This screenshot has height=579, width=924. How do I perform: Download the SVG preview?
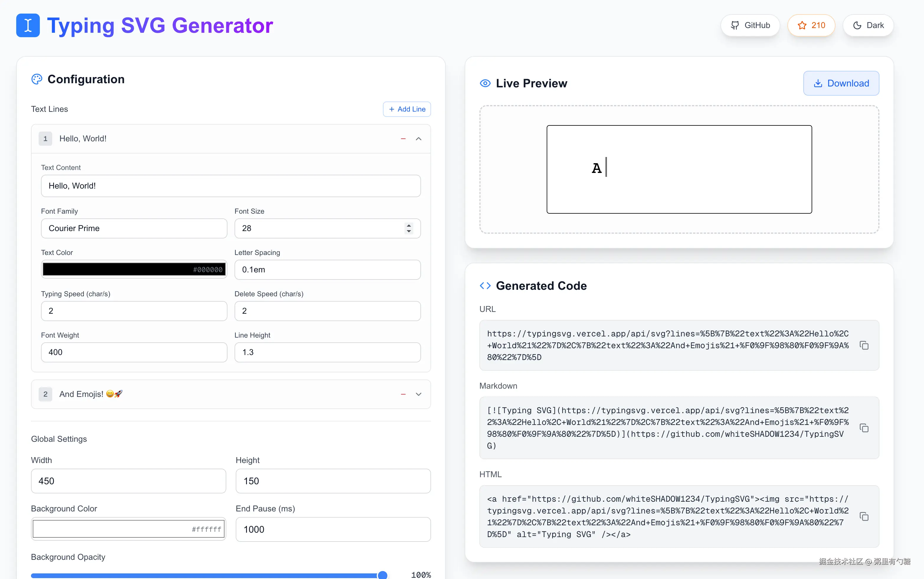(x=841, y=83)
